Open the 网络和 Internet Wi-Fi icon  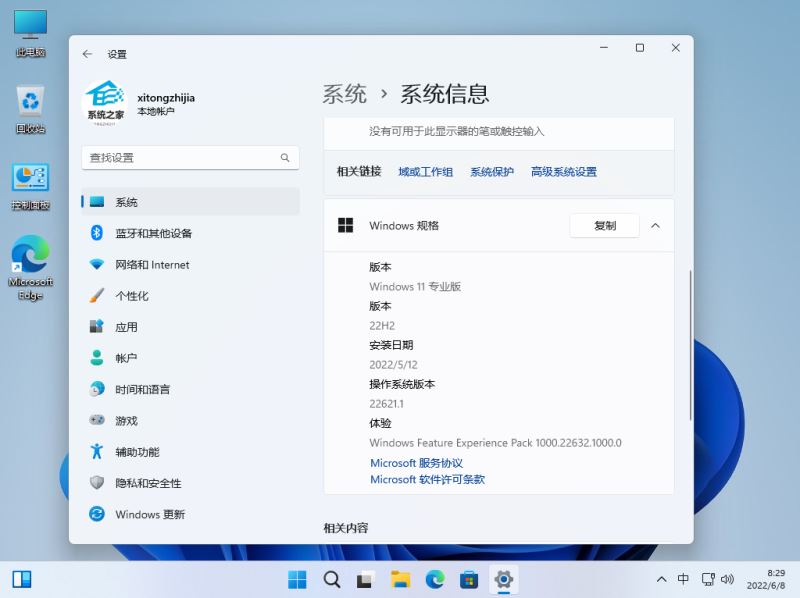point(97,264)
